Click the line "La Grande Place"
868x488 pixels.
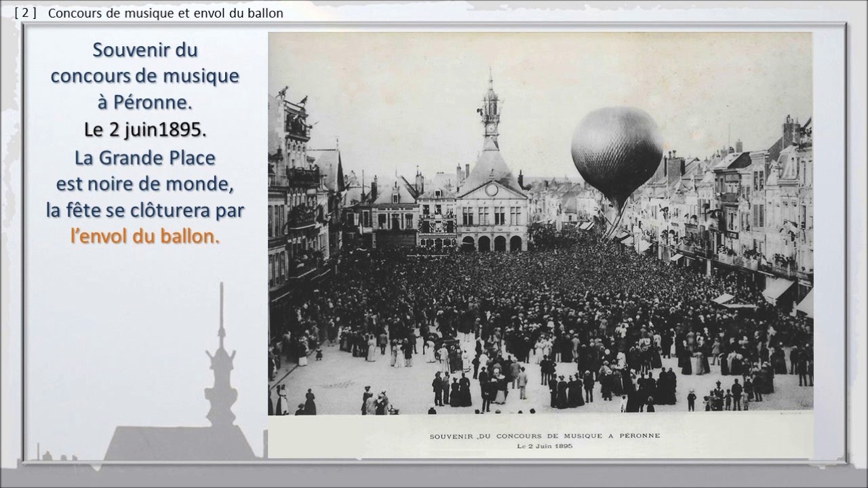145,157
